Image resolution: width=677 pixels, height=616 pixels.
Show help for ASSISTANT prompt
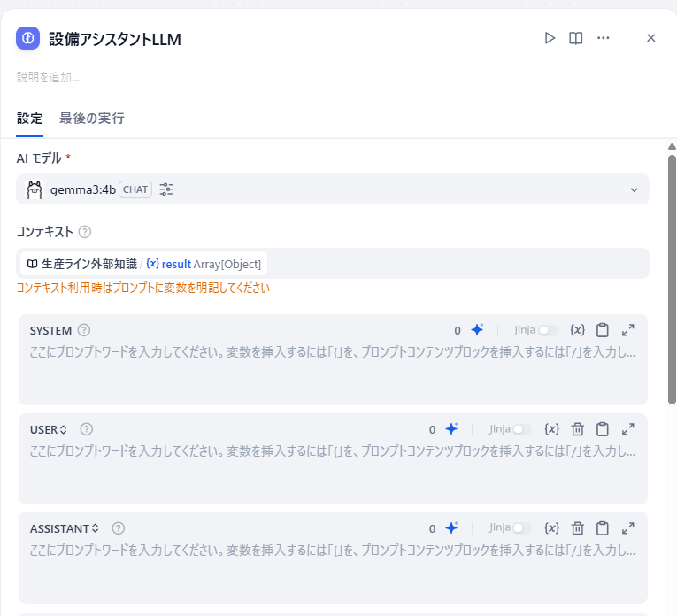coord(119,528)
